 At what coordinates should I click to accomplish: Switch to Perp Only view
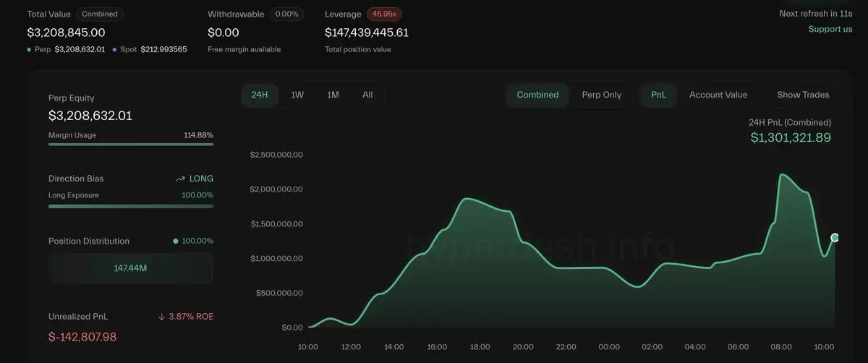(x=602, y=95)
